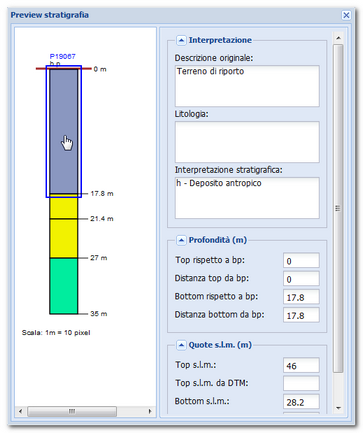The width and height of the screenshot is (363, 433).
Task: Select the yellow stratum from 17.8 to 21.4 m
Action: coord(64,207)
